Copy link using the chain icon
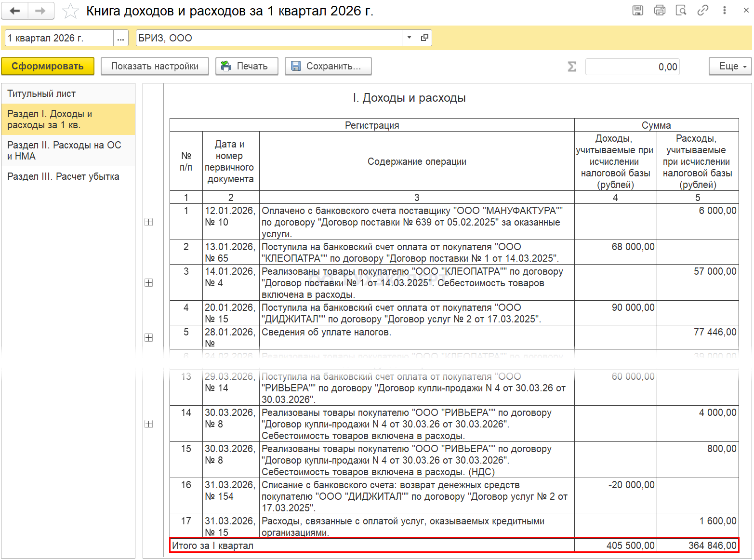 (x=702, y=10)
